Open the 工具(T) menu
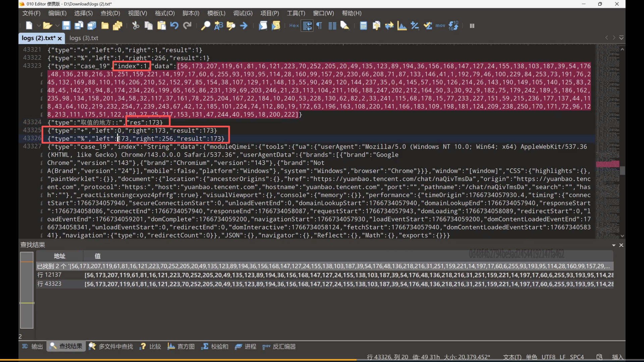The width and height of the screenshot is (644, 362). (x=296, y=13)
